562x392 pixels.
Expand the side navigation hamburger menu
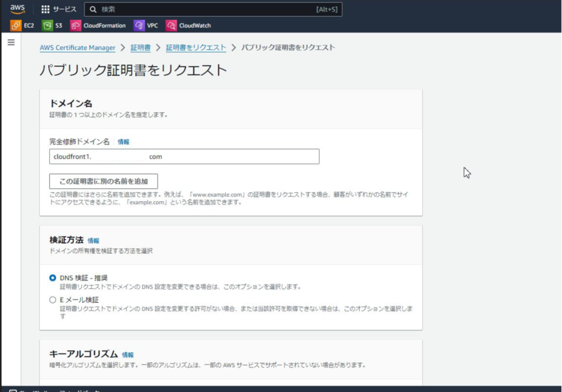11,43
